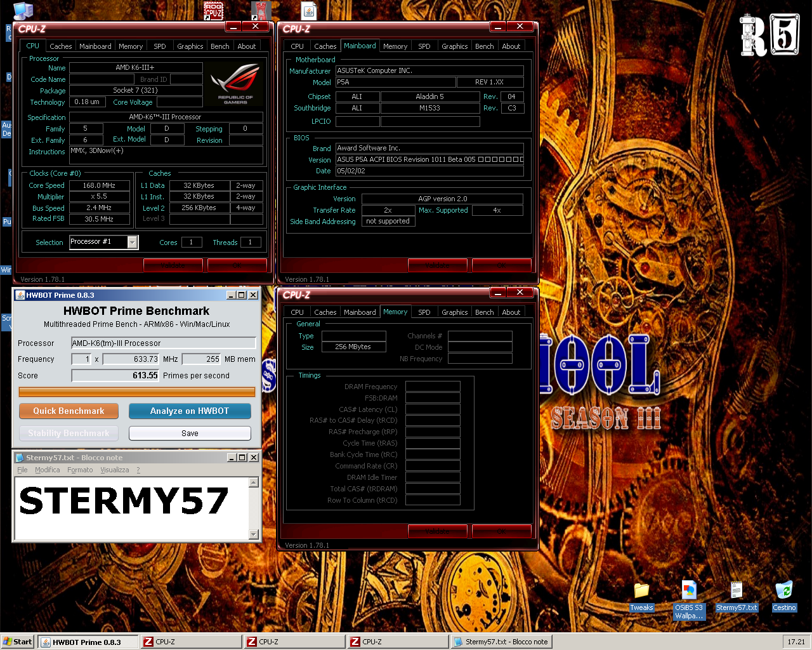Click the HWBOT Prime title bar icon

tap(20, 295)
